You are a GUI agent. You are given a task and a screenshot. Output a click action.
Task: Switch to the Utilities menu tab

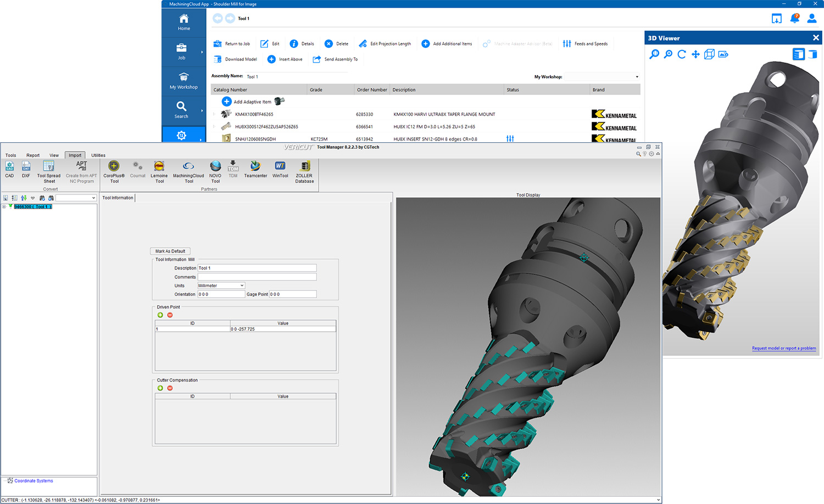click(x=98, y=155)
